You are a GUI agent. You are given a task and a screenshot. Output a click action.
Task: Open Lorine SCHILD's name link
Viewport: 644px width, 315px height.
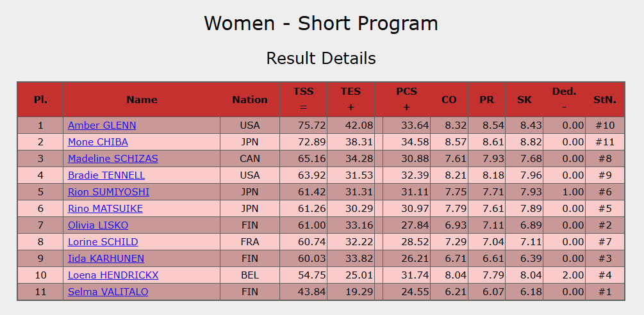[x=103, y=242]
